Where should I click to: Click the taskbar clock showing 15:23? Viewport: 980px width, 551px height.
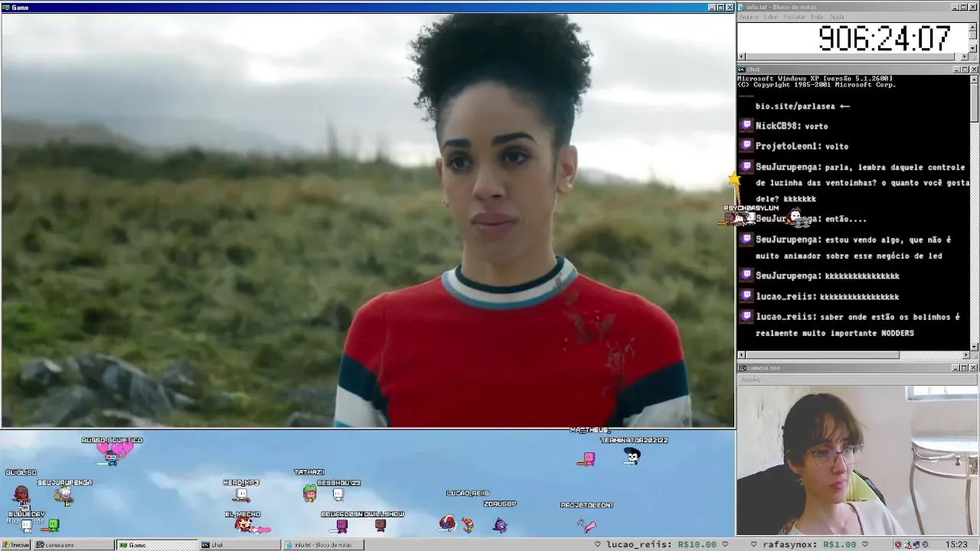pyautogui.click(x=956, y=545)
